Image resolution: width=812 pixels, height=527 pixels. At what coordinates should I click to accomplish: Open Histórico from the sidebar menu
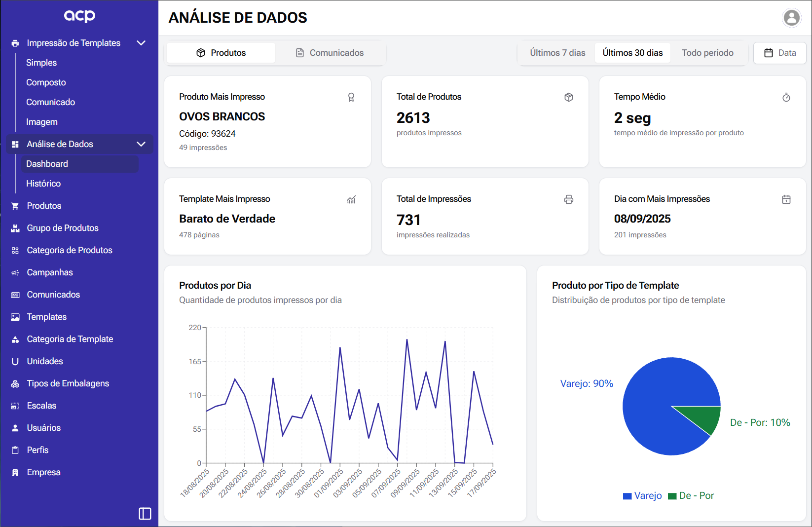tap(43, 183)
